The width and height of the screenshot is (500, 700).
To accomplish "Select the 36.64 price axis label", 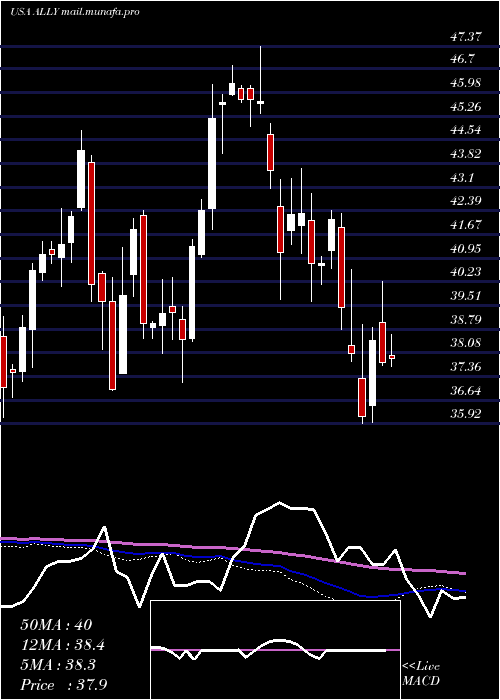I will coord(466,391).
